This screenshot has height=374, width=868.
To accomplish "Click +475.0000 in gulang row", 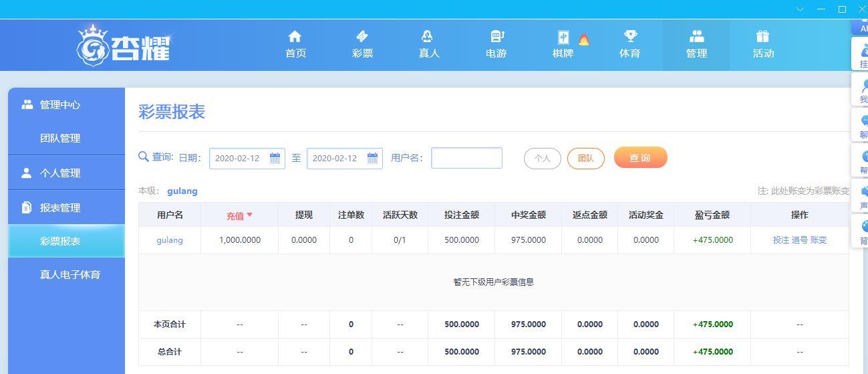I will [x=713, y=240].
